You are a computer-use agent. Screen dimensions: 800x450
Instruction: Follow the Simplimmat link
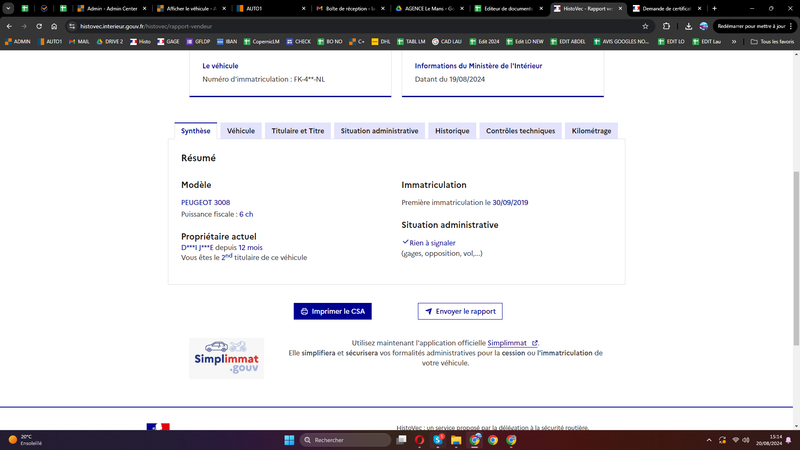[x=512, y=343]
